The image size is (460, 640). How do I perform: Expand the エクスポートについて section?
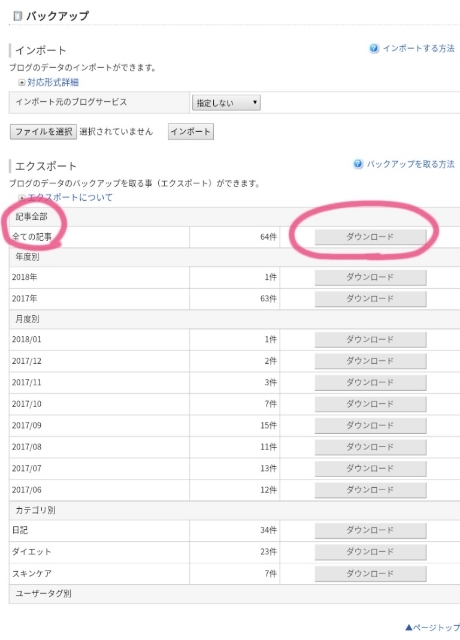click(x=70, y=198)
